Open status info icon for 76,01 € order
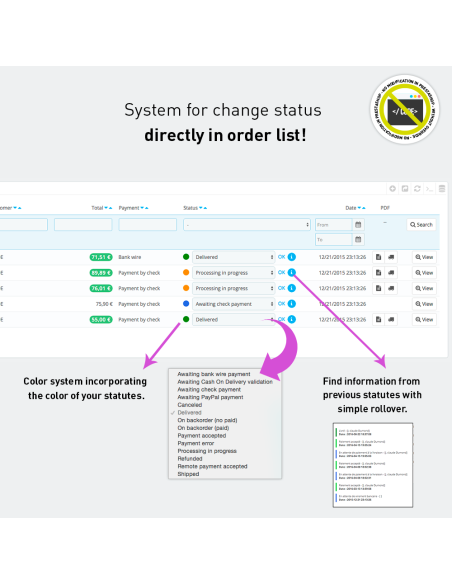Screen dimensions: 452x584 click(292, 288)
